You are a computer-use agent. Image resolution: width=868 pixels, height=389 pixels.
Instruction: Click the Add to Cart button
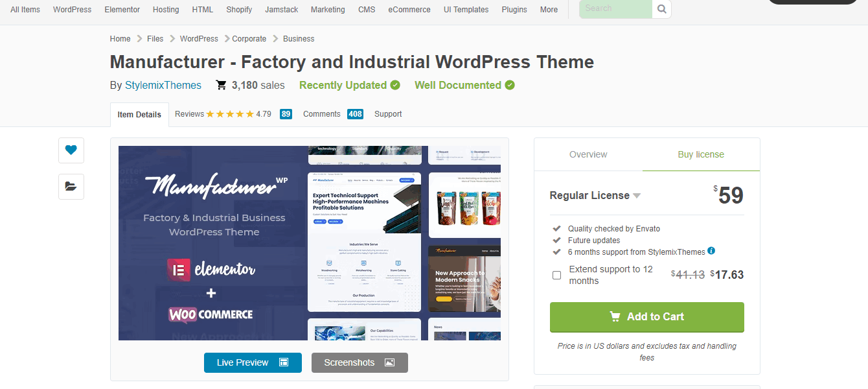pos(646,316)
